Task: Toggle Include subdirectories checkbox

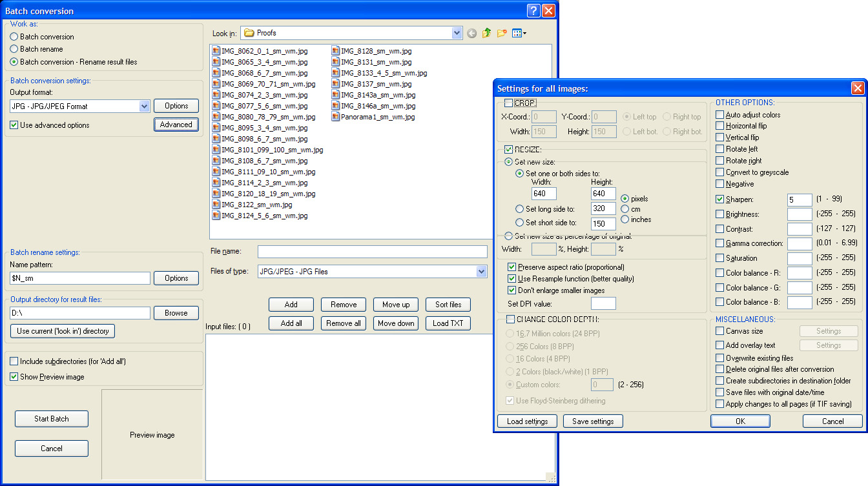Action: pyautogui.click(x=14, y=361)
